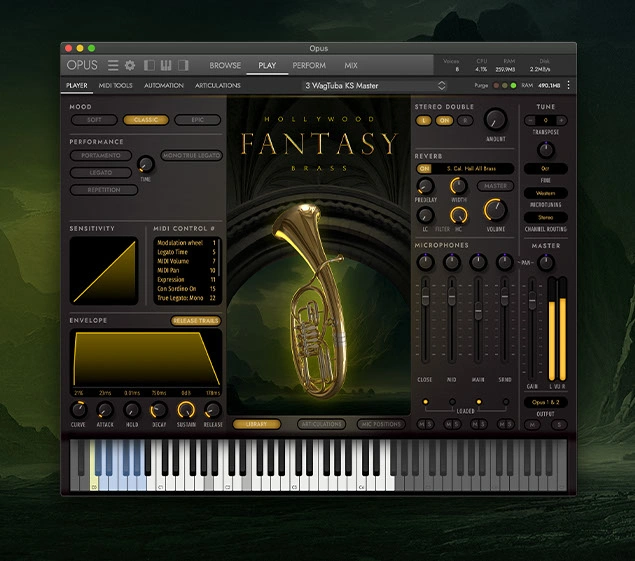The height and width of the screenshot is (561, 635).
Task: Open the 3 WagTuba KS Master instrument selector
Action: pyautogui.click(x=375, y=85)
